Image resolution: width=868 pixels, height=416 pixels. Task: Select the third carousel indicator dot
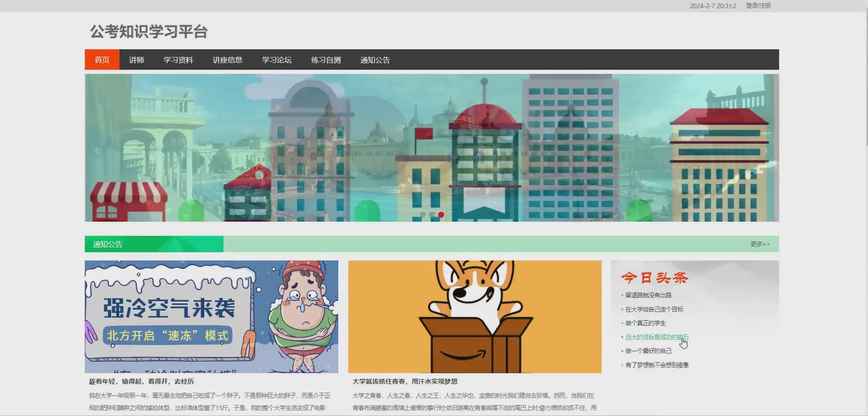[441, 213]
